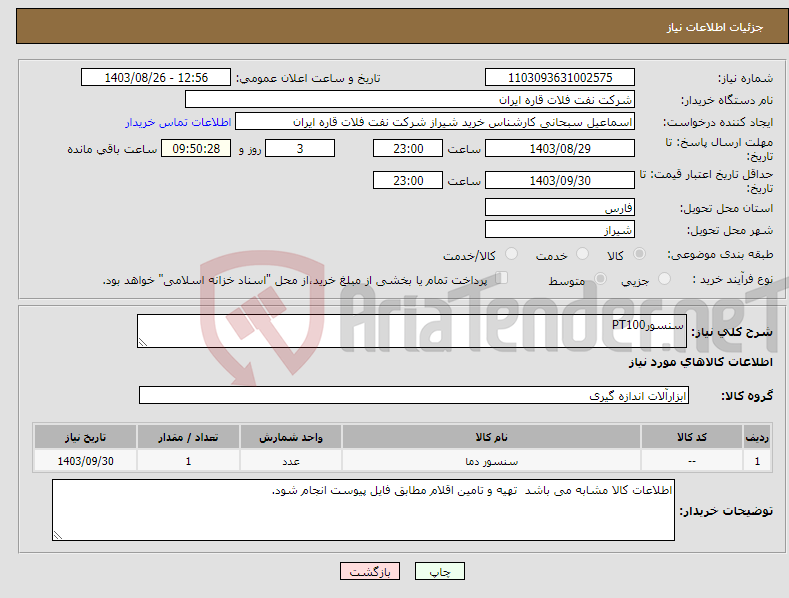The image size is (789, 598).
Task: Click the remaining days field showing 3
Action: (300, 148)
